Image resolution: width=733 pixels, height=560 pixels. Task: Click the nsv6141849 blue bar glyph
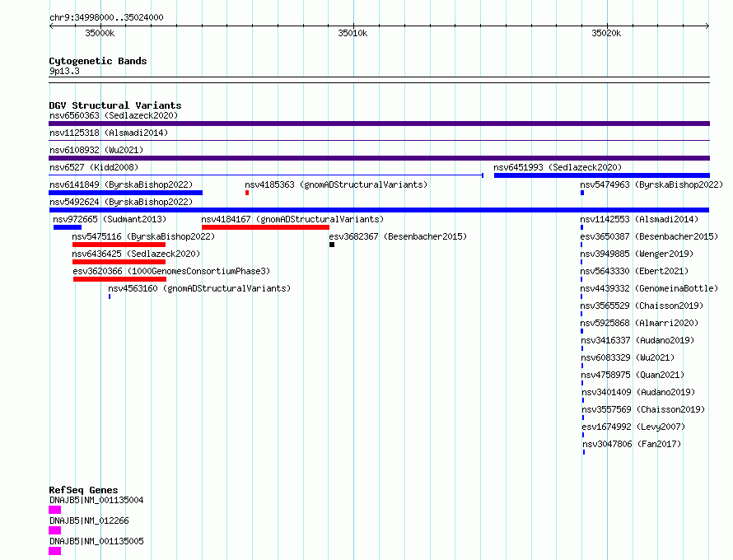click(x=125, y=193)
